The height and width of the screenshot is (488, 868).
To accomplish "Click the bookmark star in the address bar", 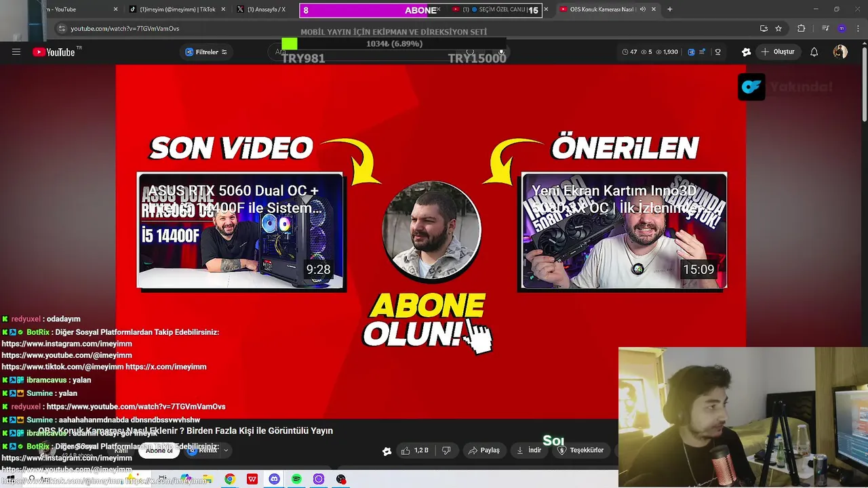I will [x=778, y=28].
